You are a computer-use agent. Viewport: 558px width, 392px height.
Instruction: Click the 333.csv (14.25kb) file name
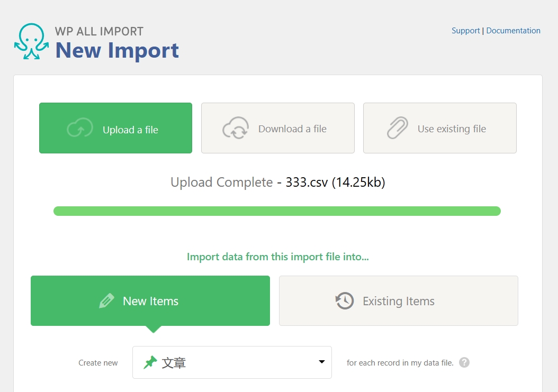pyautogui.click(x=335, y=182)
